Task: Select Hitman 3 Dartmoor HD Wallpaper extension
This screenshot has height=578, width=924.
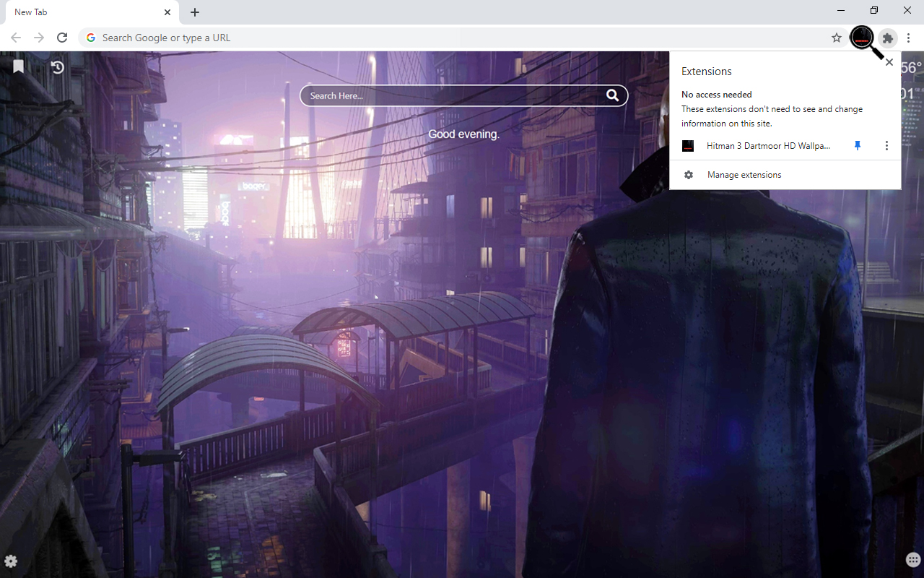Action: click(768, 146)
